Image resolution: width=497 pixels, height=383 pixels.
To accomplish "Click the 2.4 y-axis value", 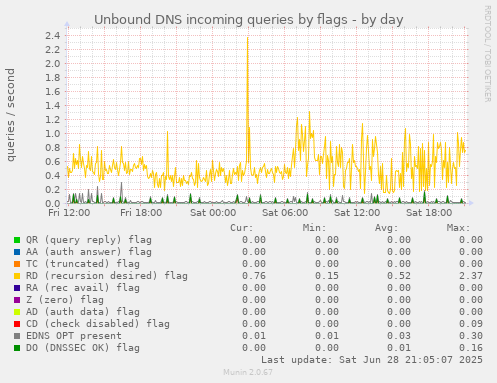I will 53,35.
